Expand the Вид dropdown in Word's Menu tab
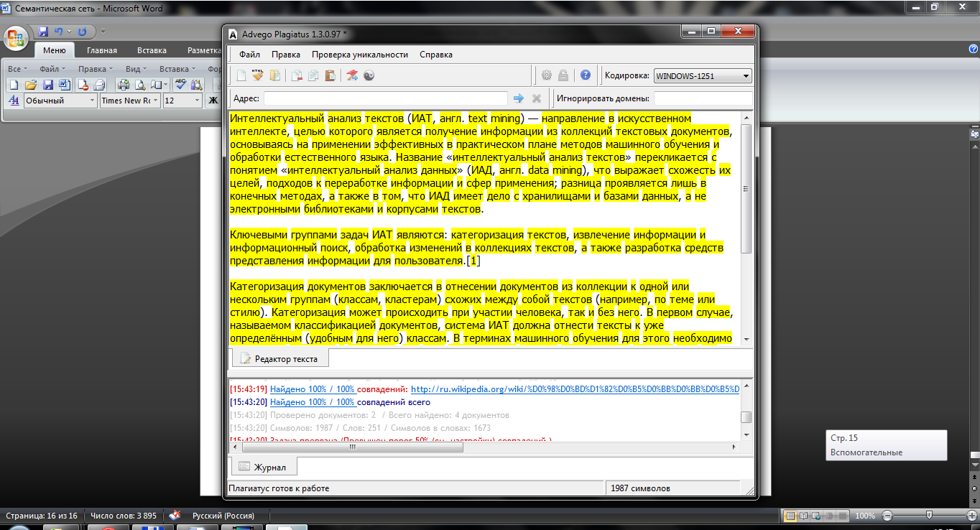Image resolution: width=980 pixels, height=530 pixels. pos(137,69)
